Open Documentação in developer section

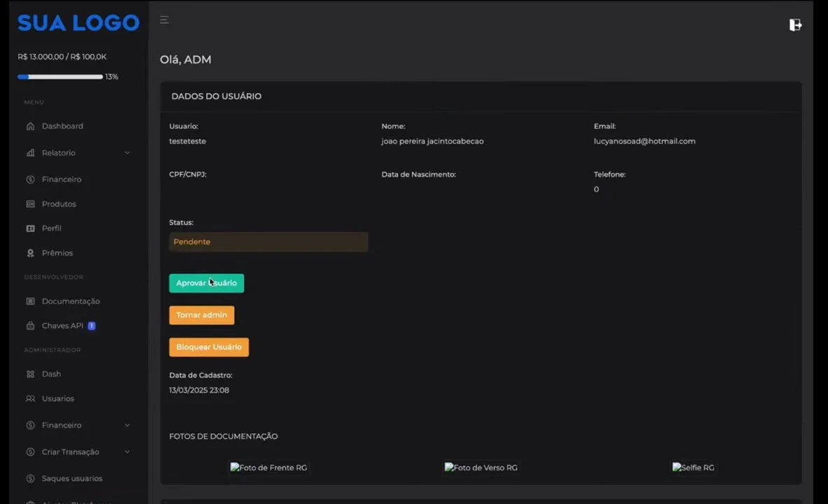click(x=71, y=301)
